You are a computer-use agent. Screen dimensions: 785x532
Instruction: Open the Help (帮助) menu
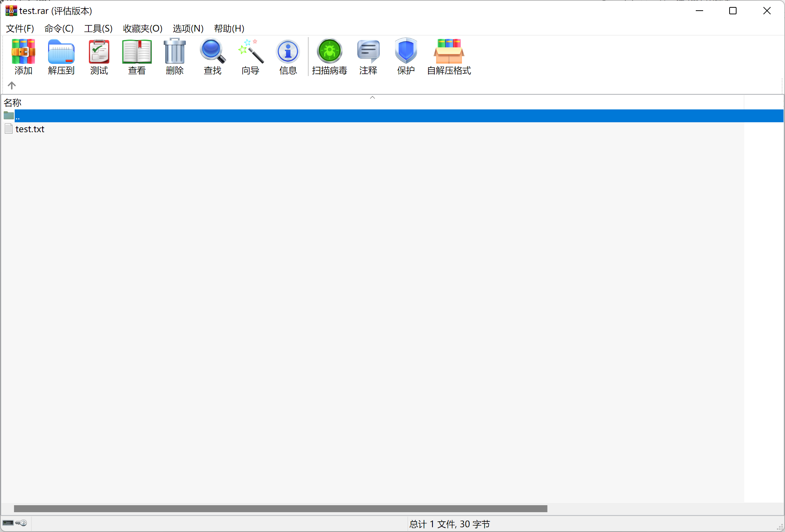(x=229, y=29)
